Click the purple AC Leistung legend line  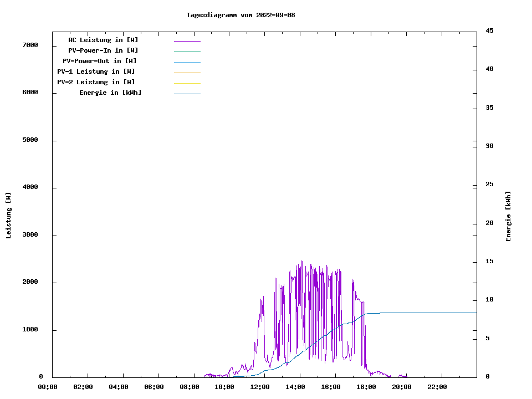click(x=187, y=41)
